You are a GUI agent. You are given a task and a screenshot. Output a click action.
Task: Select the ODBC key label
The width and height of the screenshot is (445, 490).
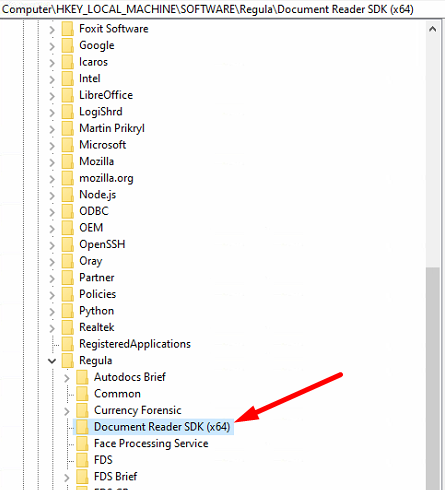pyautogui.click(x=94, y=211)
